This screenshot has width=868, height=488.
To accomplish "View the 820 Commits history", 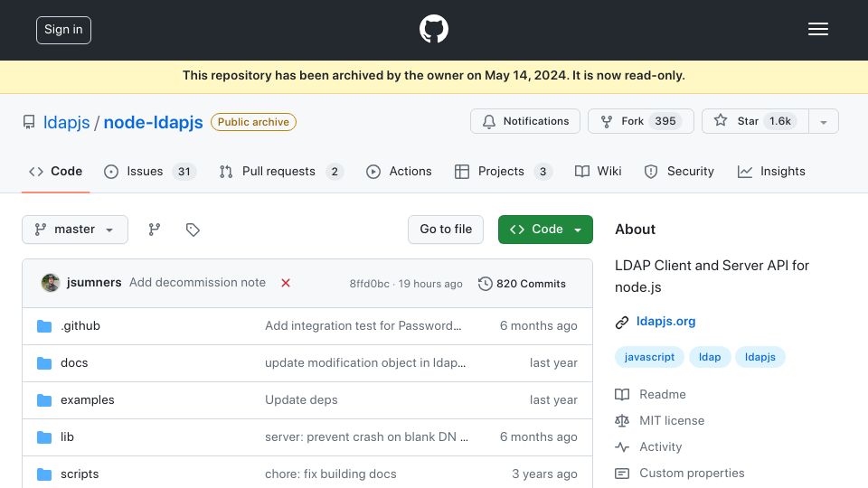I will (x=522, y=284).
